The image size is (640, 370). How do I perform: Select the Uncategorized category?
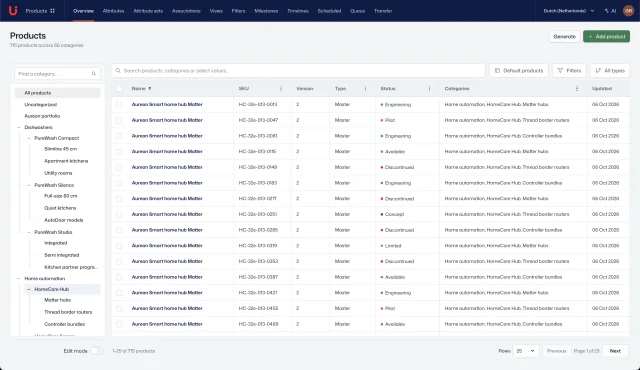40,104
